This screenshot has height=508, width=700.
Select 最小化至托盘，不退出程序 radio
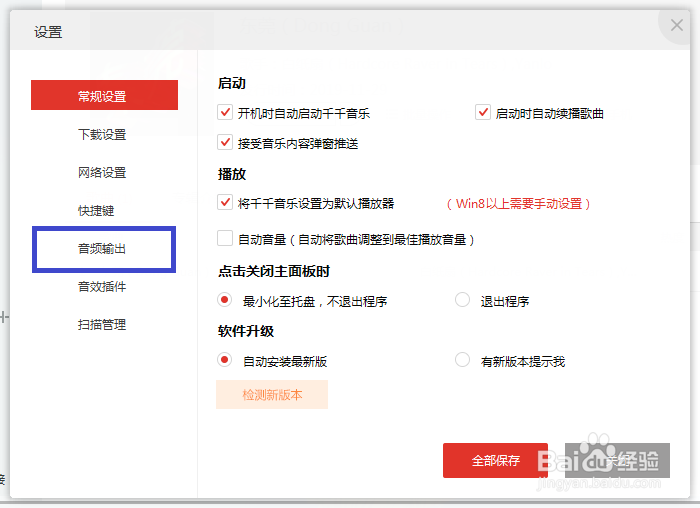(225, 300)
